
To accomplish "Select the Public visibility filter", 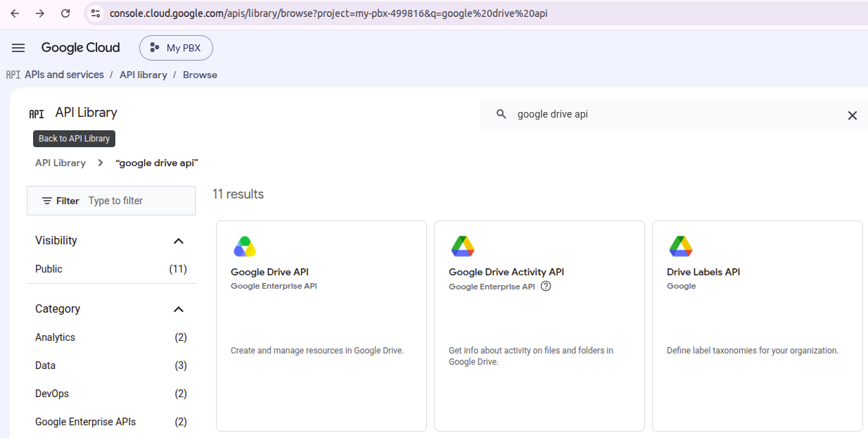I will tap(111, 269).
